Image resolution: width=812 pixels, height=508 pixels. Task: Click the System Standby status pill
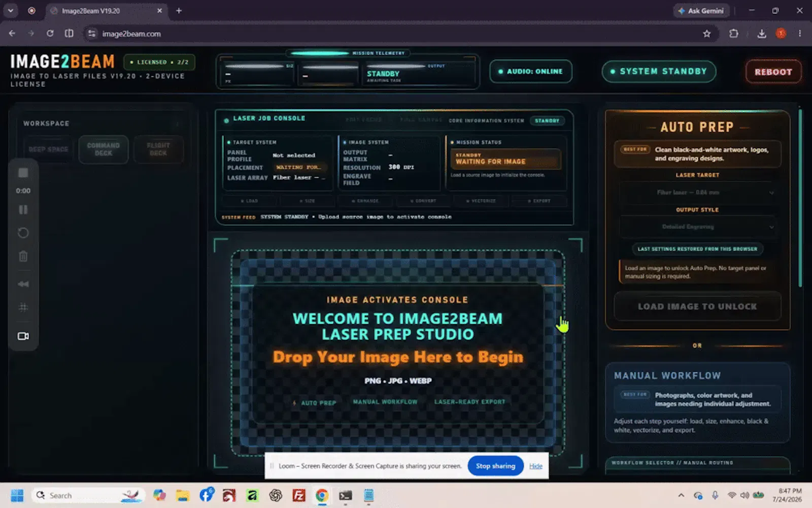[x=658, y=72]
